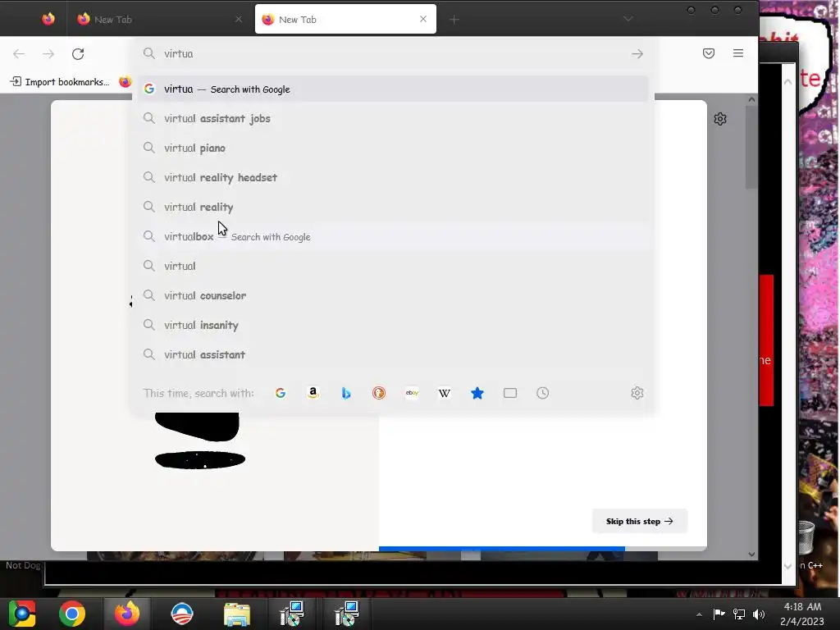Choose suggestion virtual piano
The image size is (840, 630).
(x=394, y=148)
